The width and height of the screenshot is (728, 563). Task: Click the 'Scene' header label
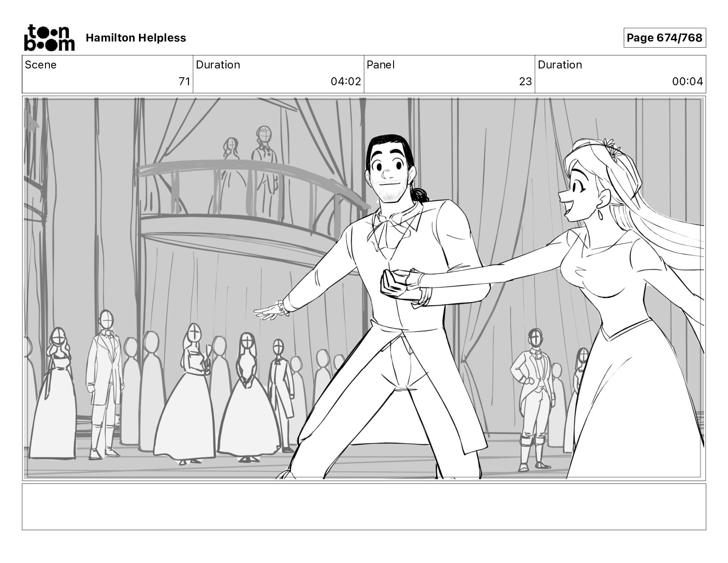pyautogui.click(x=41, y=65)
